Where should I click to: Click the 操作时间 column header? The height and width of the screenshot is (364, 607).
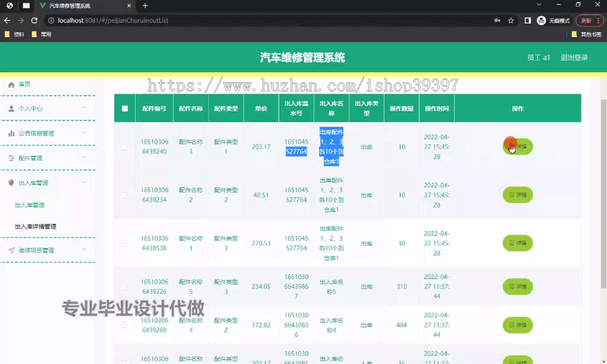coord(436,109)
